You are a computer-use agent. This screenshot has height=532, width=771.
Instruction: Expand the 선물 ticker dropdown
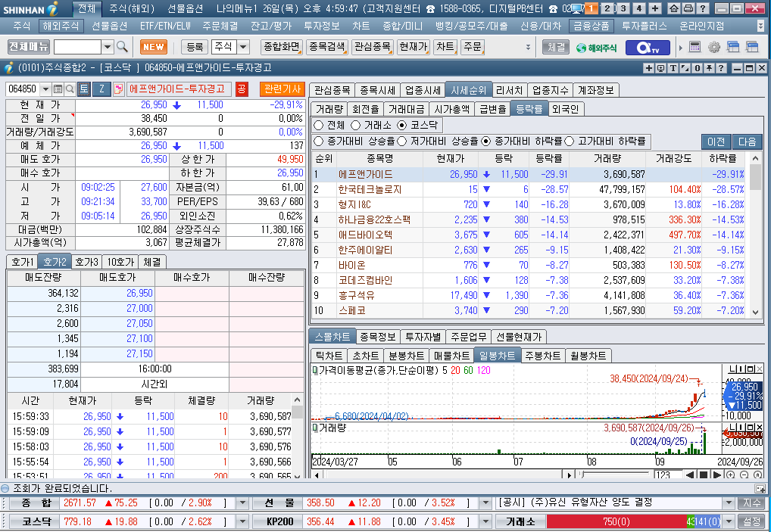pyautogui.click(x=485, y=503)
